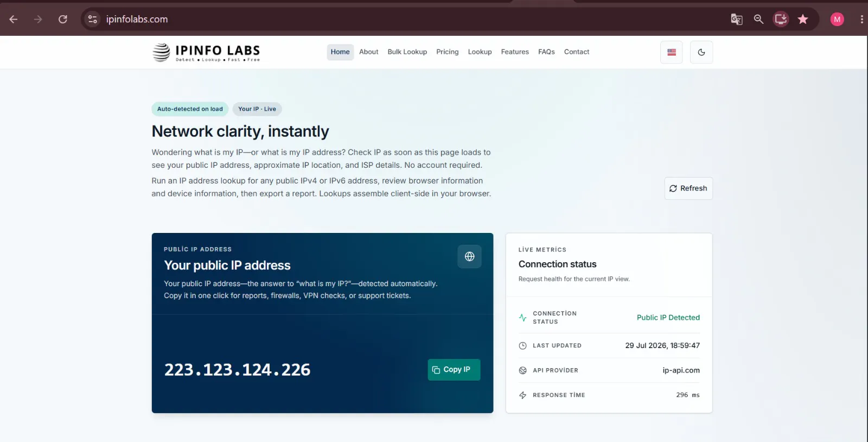
Task: Open the Chrome profile avatar M
Action: pos(837,20)
